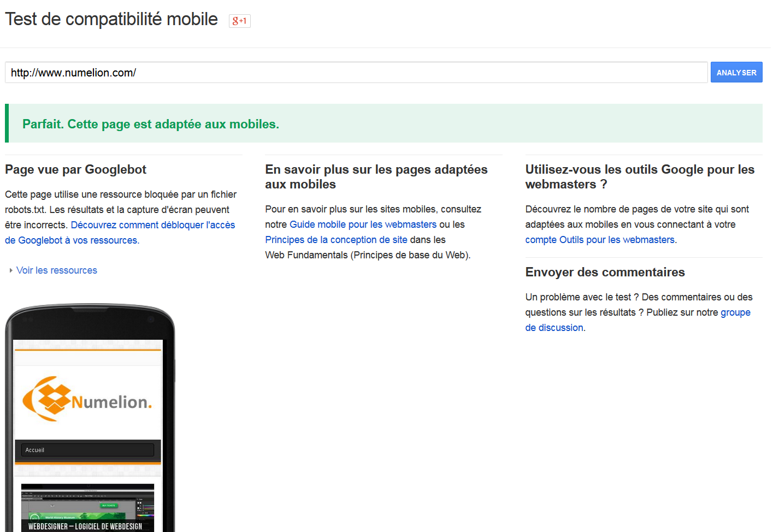
Task: Click the Page vue par Googlebot heading
Action: click(76, 169)
